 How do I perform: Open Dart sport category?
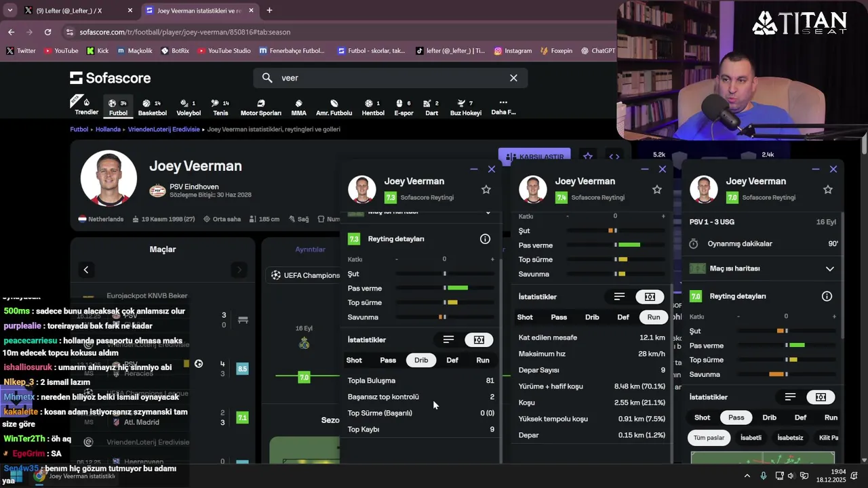click(431, 108)
